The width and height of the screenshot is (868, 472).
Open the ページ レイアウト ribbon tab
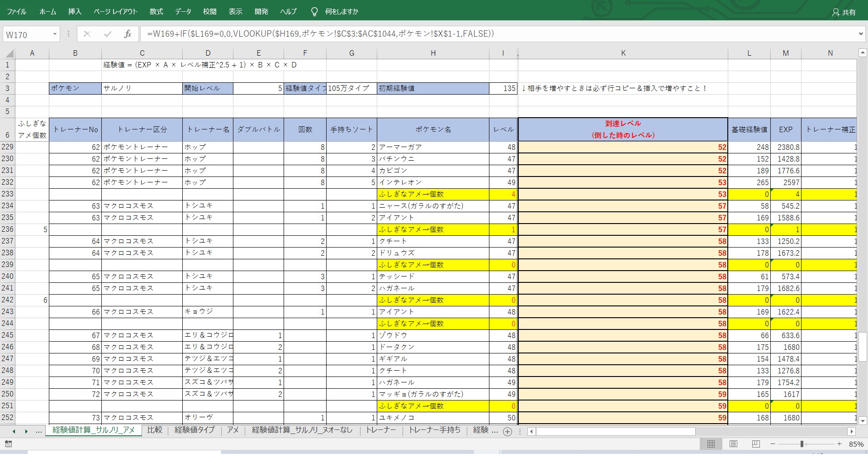click(x=115, y=12)
